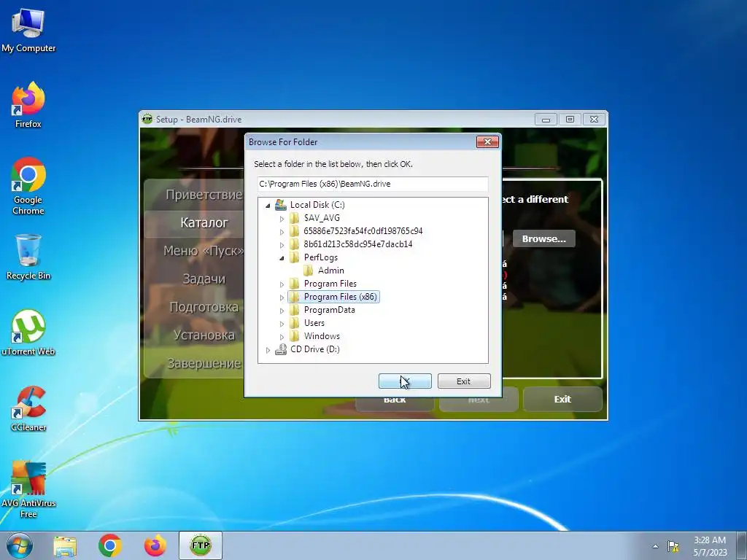Click the PerfLogs folder icon
Screen dimensions: 747x560
pos(295,257)
